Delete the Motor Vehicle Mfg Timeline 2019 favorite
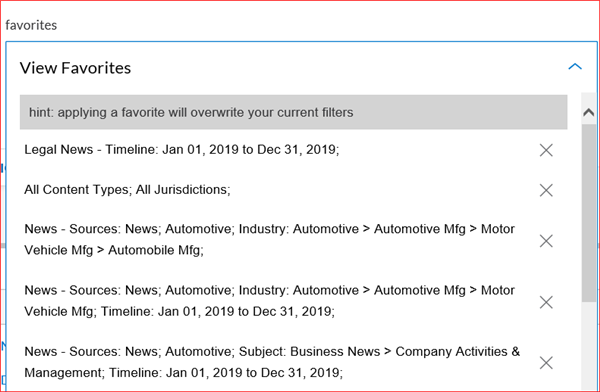The image size is (600, 392). (x=546, y=302)
